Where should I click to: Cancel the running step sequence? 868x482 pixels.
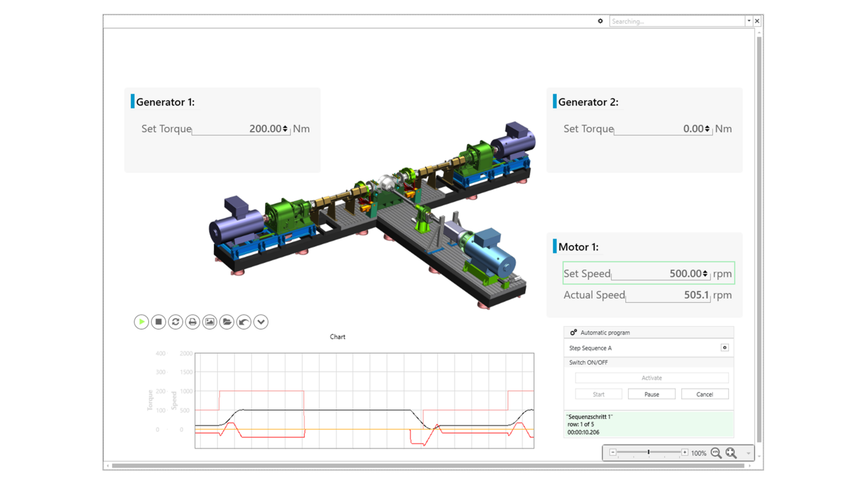(x=705, y=394)
